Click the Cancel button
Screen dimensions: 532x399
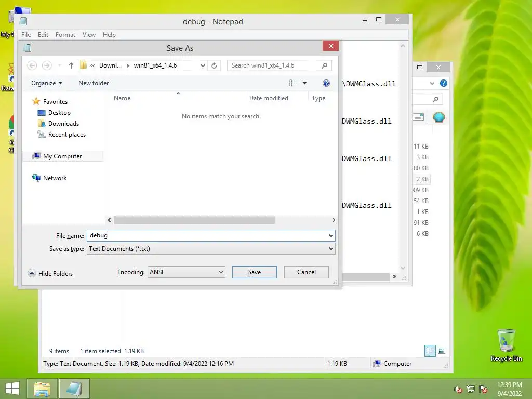pos(307,272)
